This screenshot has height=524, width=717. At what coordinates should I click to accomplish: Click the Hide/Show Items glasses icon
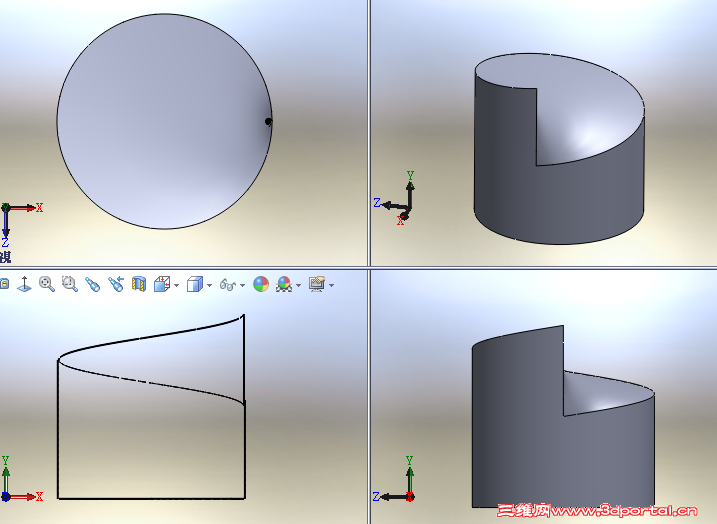click(228, 285)
